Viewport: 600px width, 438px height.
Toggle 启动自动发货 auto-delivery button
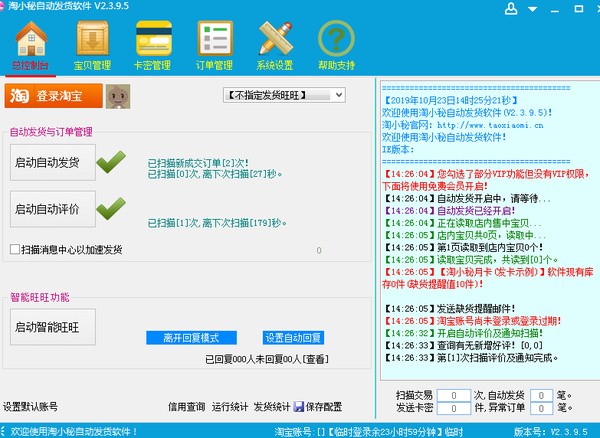click(53, 162)
